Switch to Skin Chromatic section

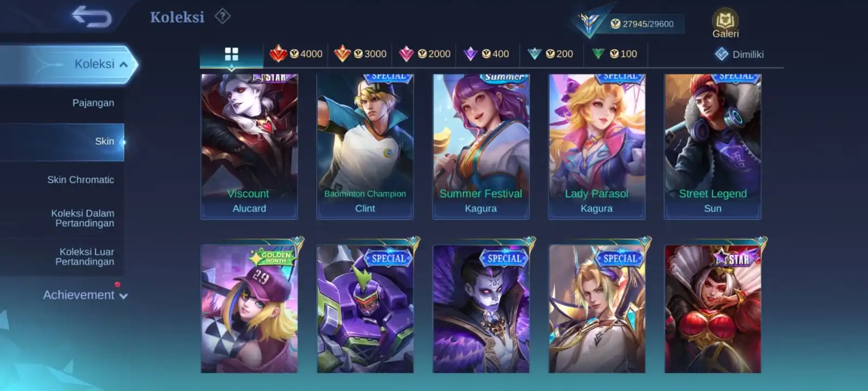[80, 180]
